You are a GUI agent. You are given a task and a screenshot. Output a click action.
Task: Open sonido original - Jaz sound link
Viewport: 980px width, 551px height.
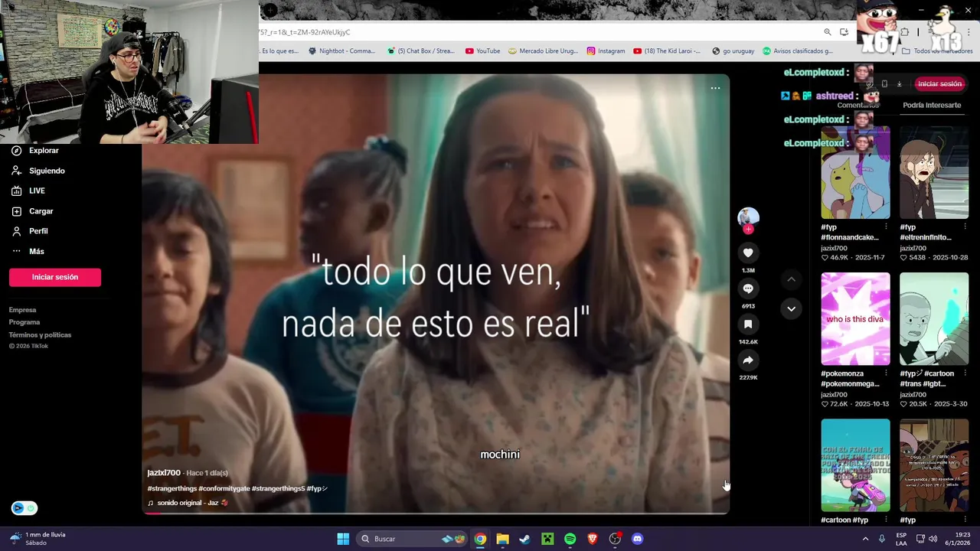pos(188,503)
